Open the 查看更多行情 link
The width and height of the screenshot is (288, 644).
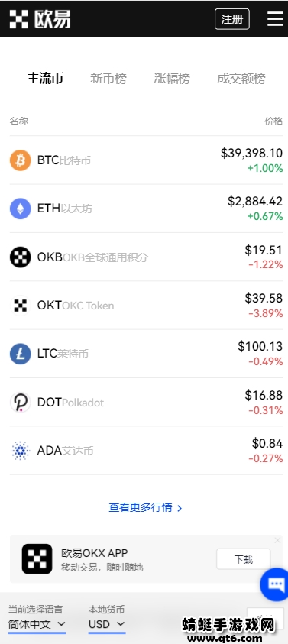tap(145, 508)
